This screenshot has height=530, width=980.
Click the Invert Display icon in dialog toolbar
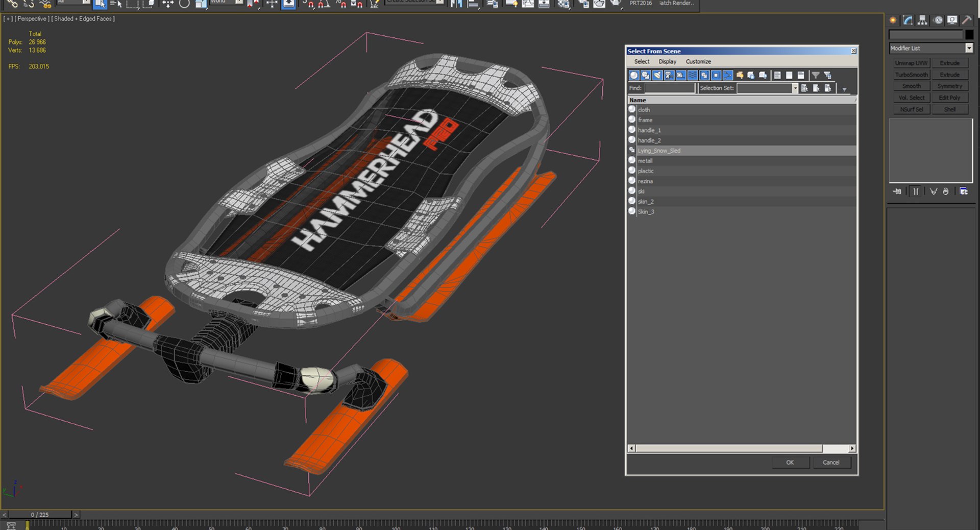pos(763,75)
